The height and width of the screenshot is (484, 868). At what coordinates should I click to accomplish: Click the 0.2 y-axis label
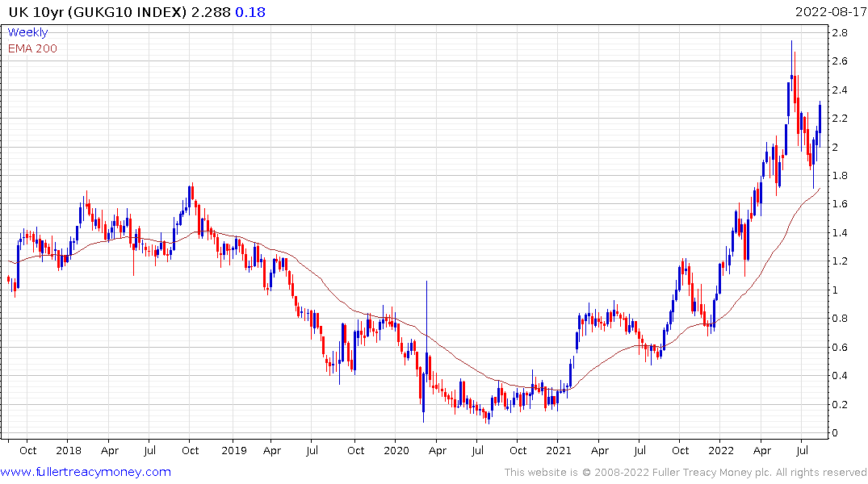point(840,404)
